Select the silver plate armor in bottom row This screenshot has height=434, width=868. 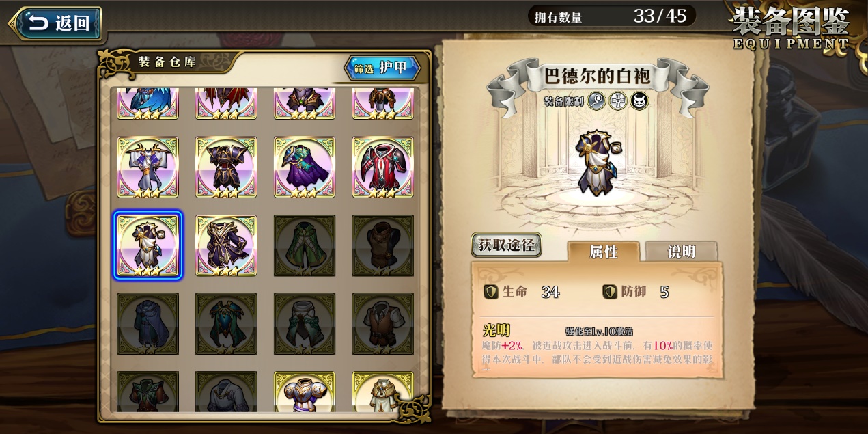coord(305,392)
